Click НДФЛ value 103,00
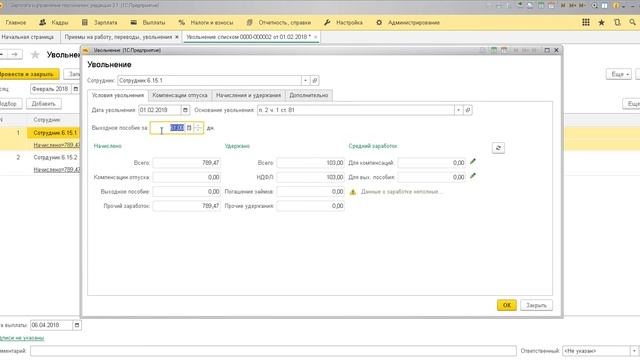640x360 pixels. pyautogui.click(x=311, y=177)
